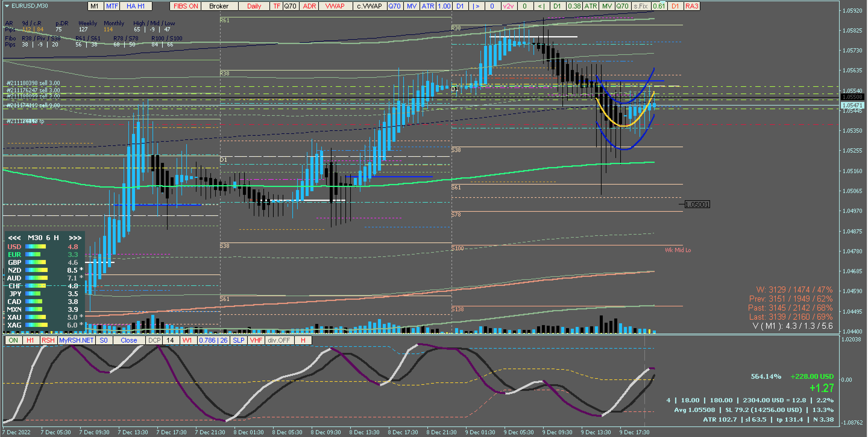
Task: Open the MyRSH.NET link button
Action: pos(76,340)
